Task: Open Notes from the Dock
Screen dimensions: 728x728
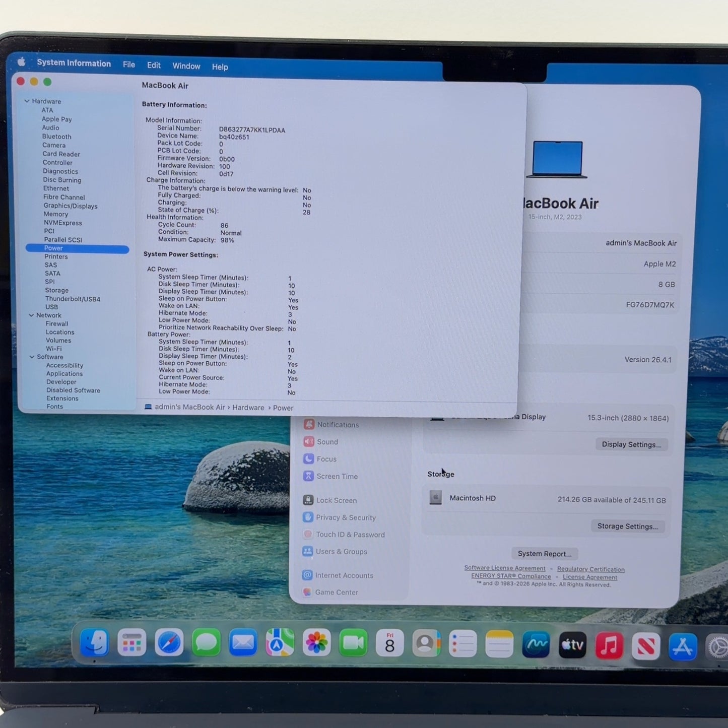Action: coord(499,644)
